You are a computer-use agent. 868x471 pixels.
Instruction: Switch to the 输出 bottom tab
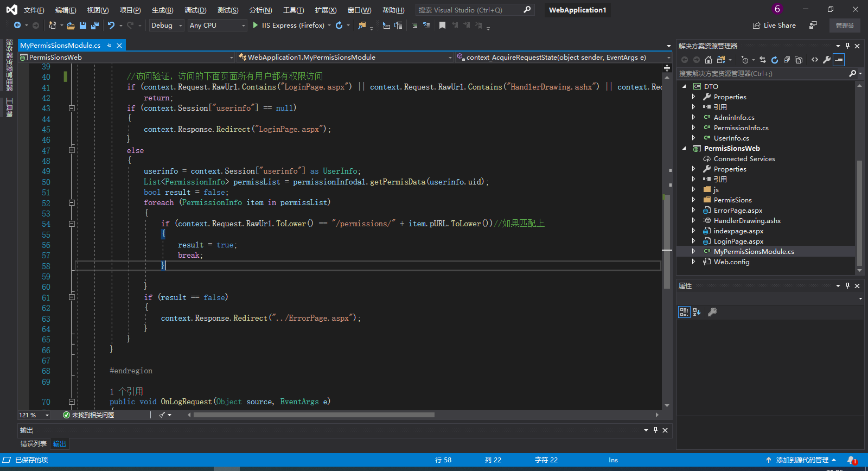pos(59,444)
